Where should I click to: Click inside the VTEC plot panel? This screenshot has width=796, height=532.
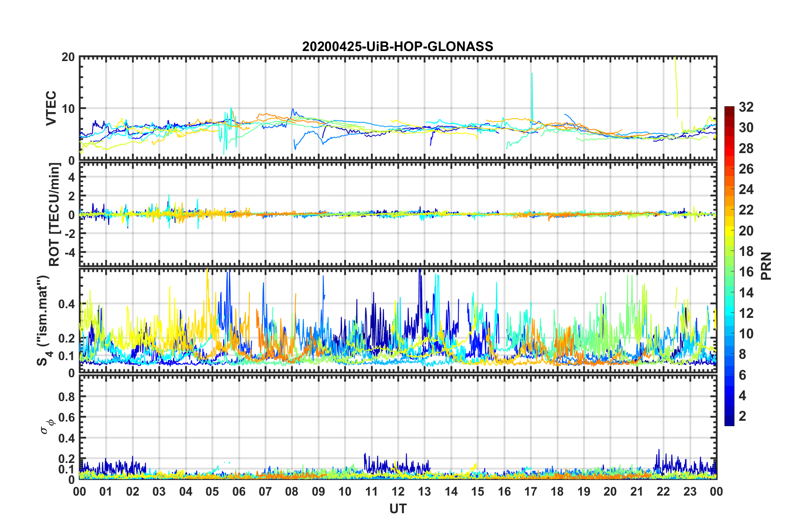[x=398, y=108]
